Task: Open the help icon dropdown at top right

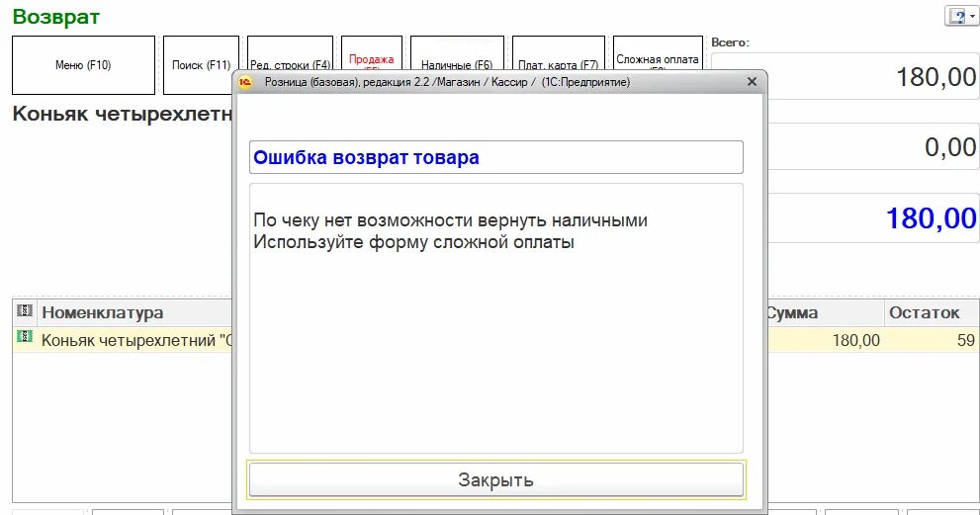Action: [960, 16]
